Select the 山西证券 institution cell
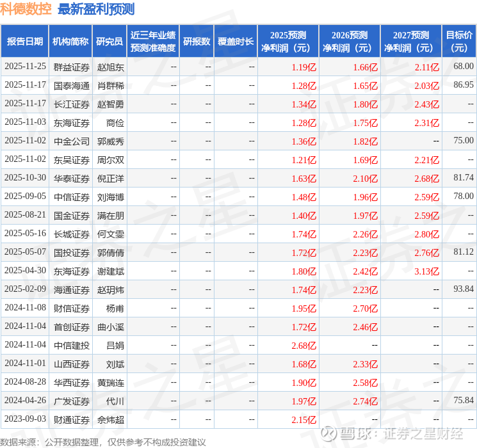Viewport: 477px width, 448px height. 72,364
